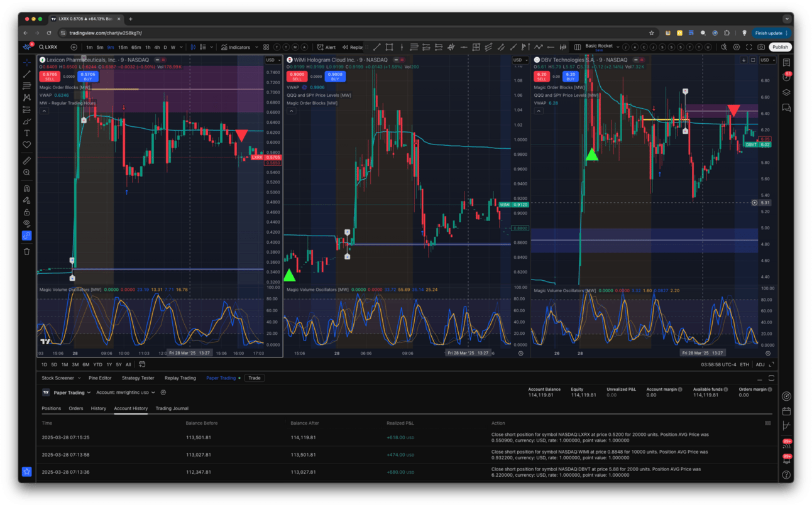Click the Publish button
812x507 pixels.
coord(780,47)
